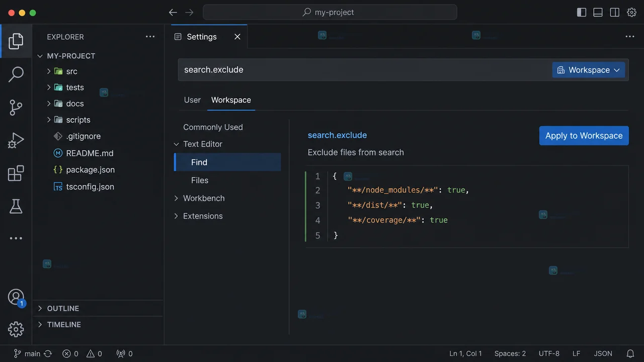Open the search.exclude setting link
Viewport: 644px width, 362px height.
[337, 135]
